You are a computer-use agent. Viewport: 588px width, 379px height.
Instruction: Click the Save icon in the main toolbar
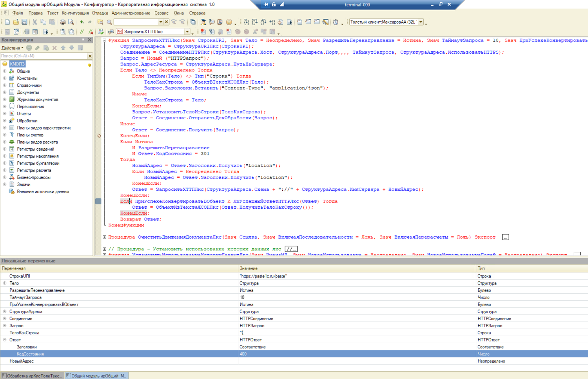tap(24, 22)
